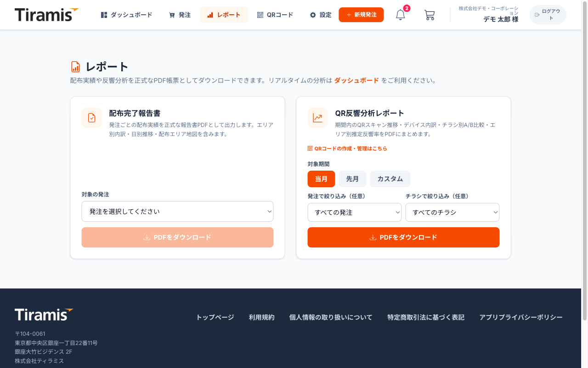This screenshot has height=368, width=588.
Task: Click the 対象の発注 label
Action: (x=96, y=195)
